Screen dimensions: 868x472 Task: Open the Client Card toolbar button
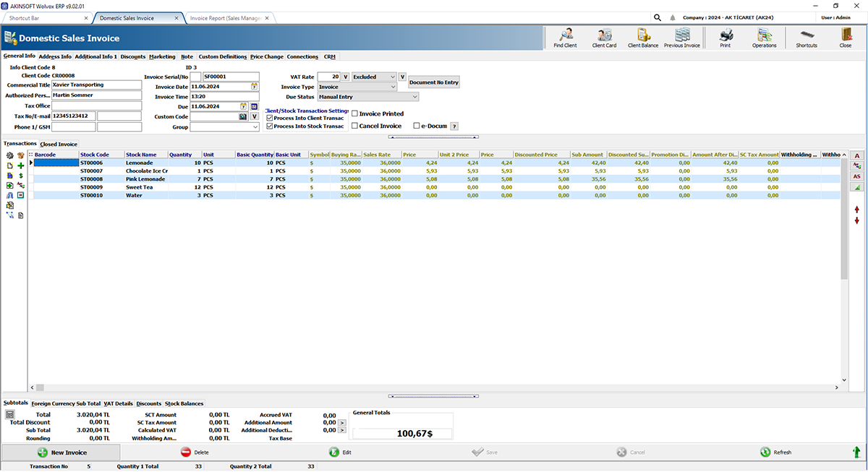click(x=604, y=38)
